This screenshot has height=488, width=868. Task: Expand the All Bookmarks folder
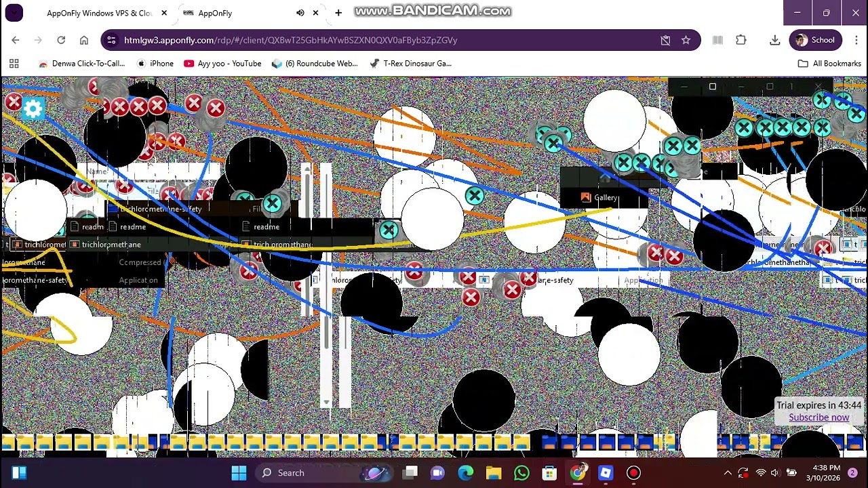point(829,64)
